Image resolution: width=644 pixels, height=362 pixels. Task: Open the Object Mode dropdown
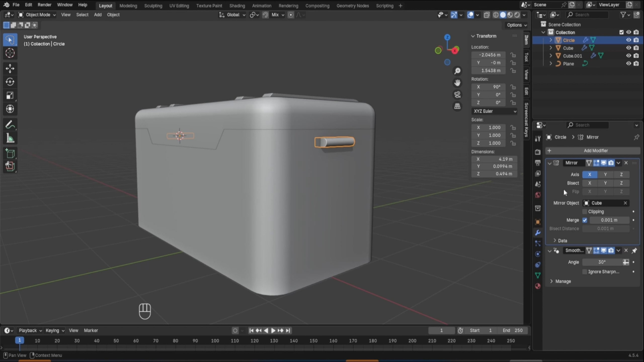[37, 15]
